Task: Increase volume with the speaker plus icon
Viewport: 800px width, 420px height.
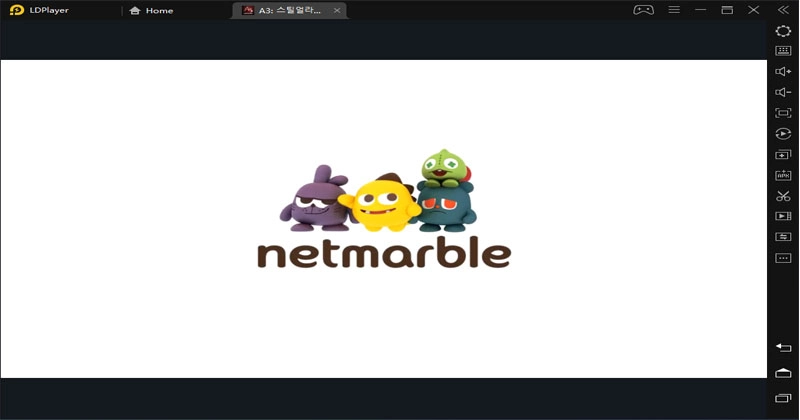Action: point(783,72)
